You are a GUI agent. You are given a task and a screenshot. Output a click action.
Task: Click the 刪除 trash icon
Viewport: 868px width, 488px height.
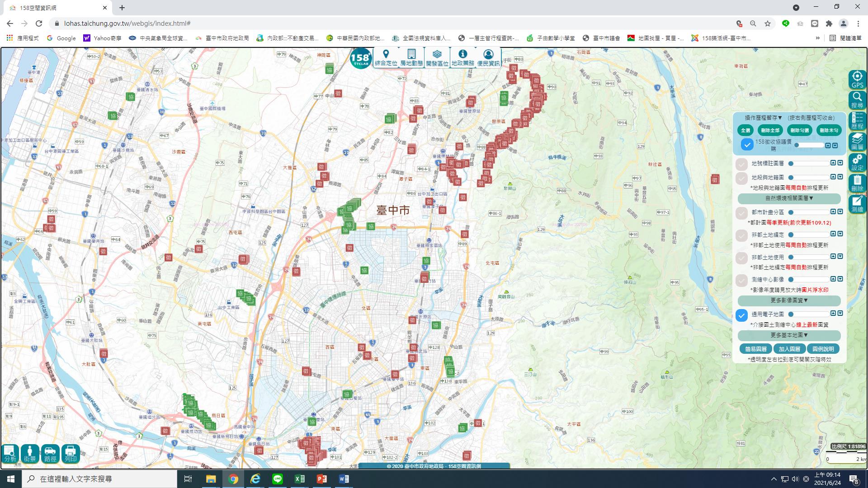[857, 183]
